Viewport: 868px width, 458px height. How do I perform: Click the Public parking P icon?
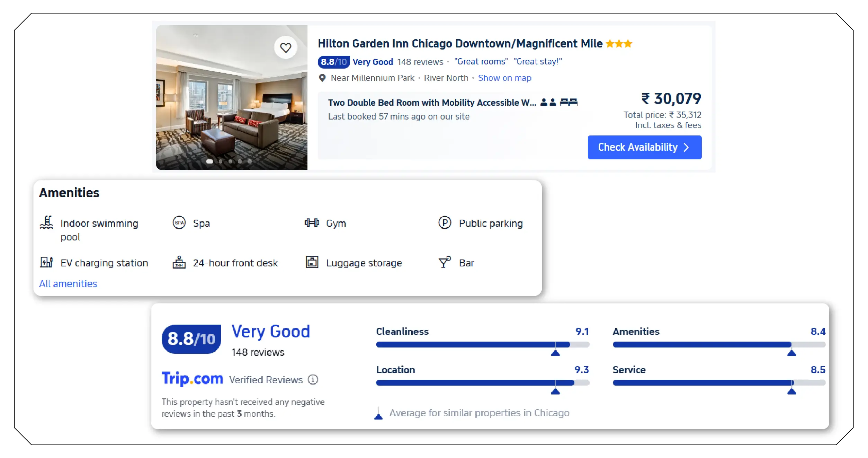tap(445, 223)
